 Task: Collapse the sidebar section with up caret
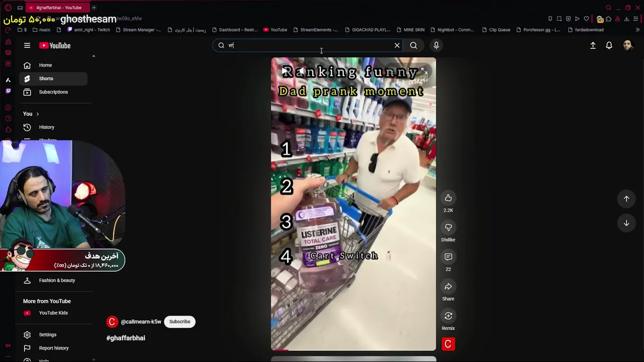click(94, 56)
